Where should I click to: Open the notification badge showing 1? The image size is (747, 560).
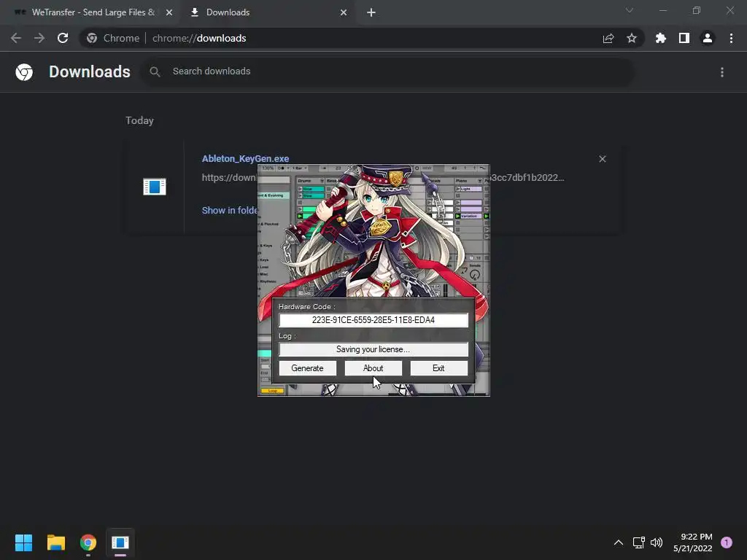727,542
